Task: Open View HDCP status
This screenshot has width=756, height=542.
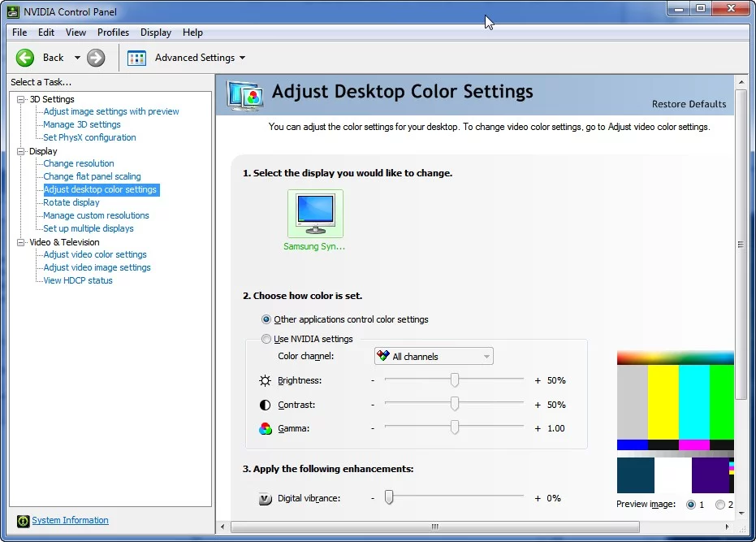Action: click(x=78, y=281)
